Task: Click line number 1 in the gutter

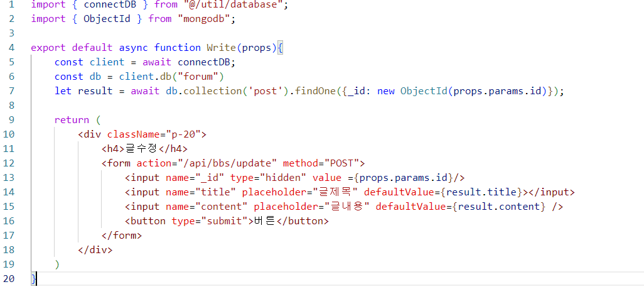Action: pyautogui.click(x=11, y=4)
